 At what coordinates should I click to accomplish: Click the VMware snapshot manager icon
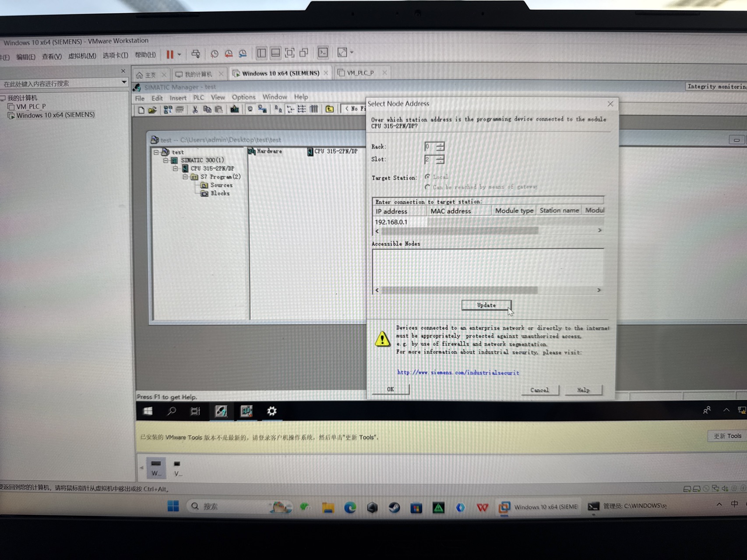click(243, 54)
